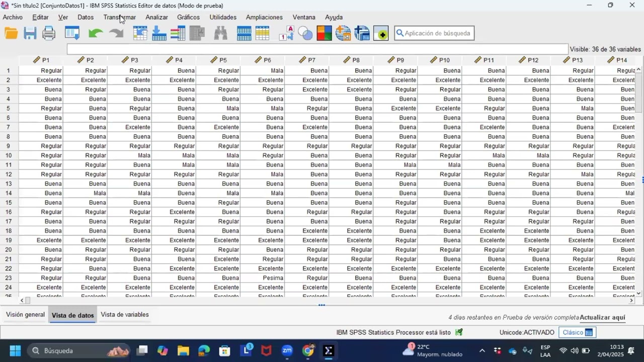Click the horizontal scrollbar left arrow
644x362 pixels.
(22, 300)
